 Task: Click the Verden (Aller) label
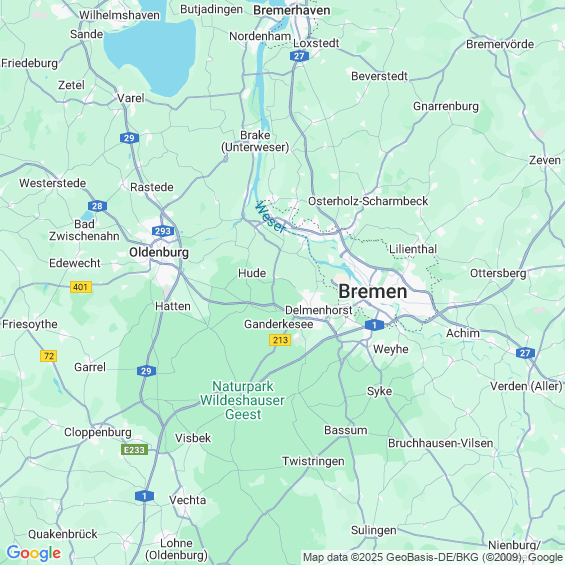(x=526, y=386)
